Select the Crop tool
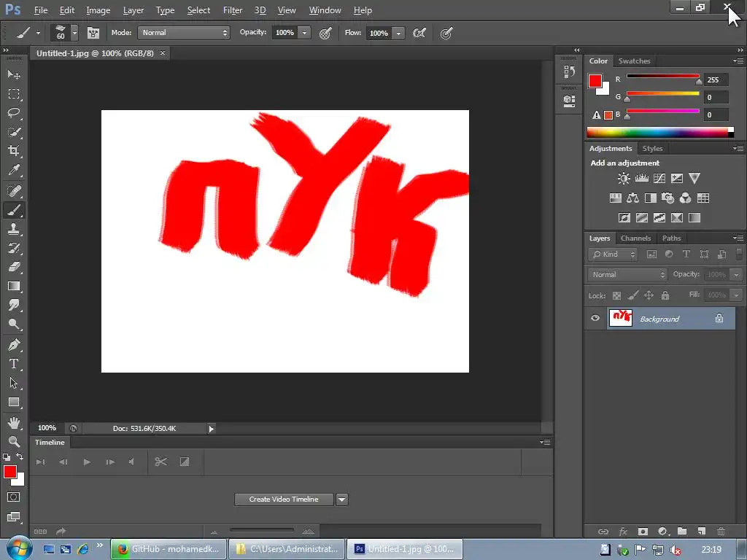 coord(14,151)
